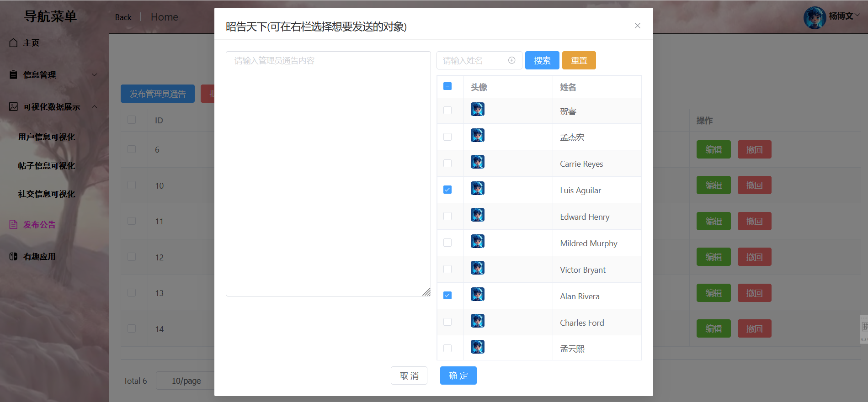
Task: Click 编辑 button in row 14
Action: point(714,328)
